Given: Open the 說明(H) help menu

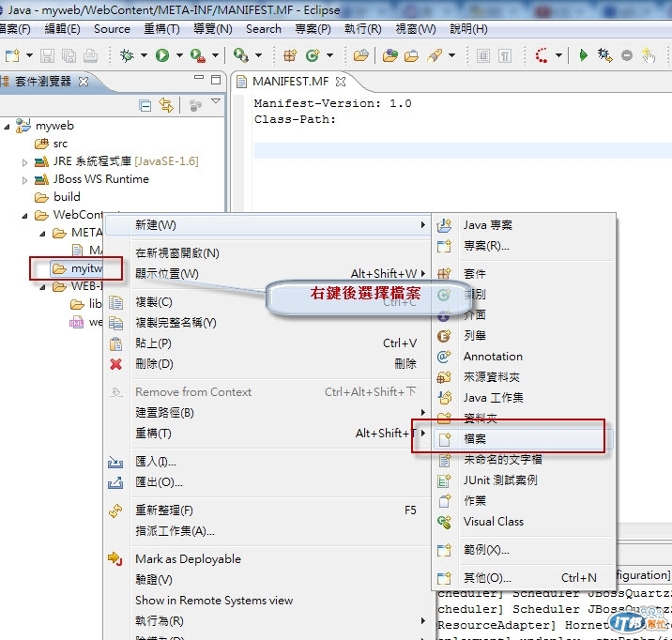Looking at the screenshot, I should pyautogui.click(x=468, y=29).
